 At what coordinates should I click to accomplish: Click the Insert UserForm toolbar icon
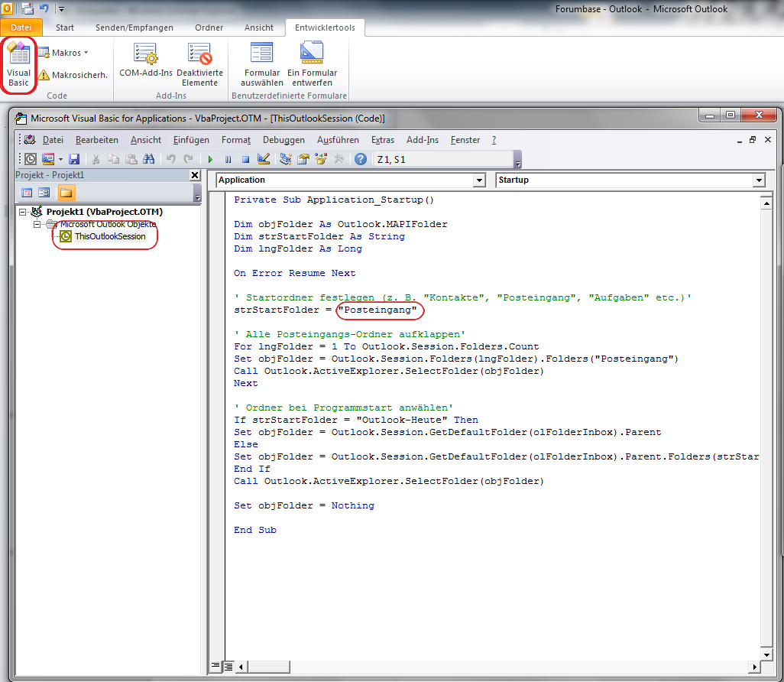coord(48,159)
